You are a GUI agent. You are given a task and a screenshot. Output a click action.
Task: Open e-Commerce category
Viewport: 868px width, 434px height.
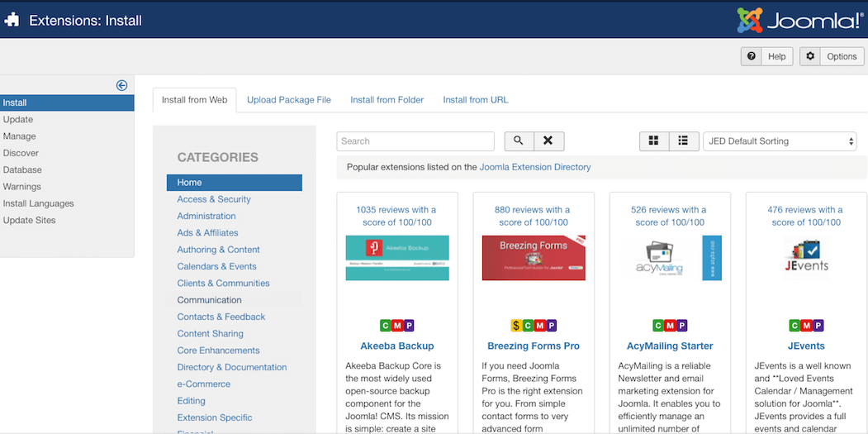[x=204, y=384]
